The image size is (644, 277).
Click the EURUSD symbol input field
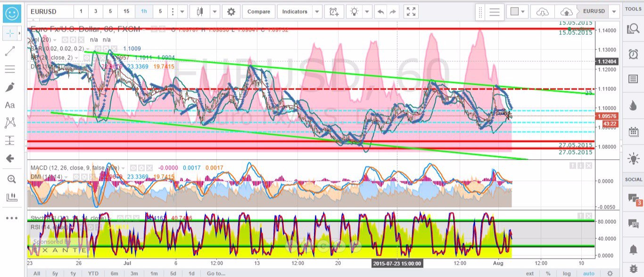(x=50, y=11)
